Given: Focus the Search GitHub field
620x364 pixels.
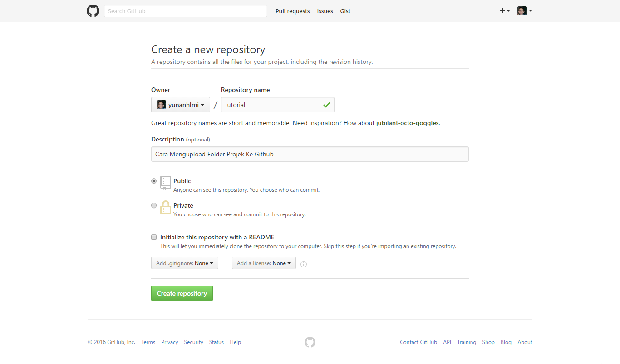Looking at the screenshot, I should (185, 11).
